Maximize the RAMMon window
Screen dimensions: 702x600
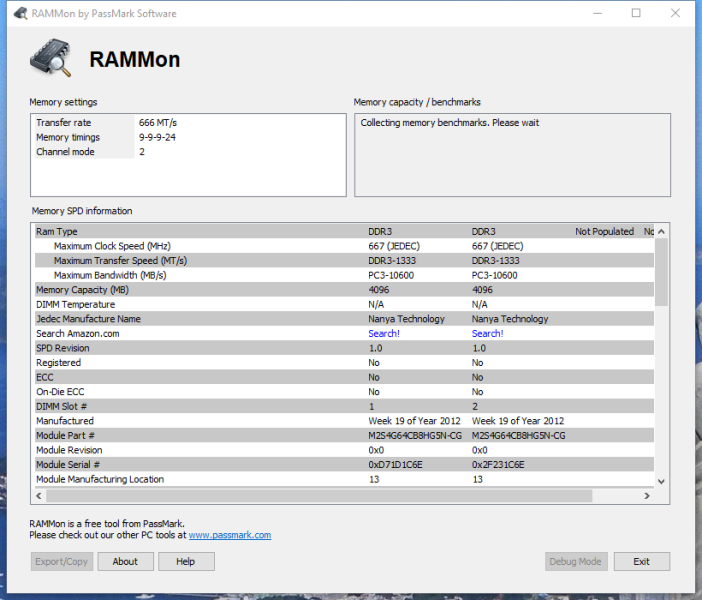(x=636, y=13)
